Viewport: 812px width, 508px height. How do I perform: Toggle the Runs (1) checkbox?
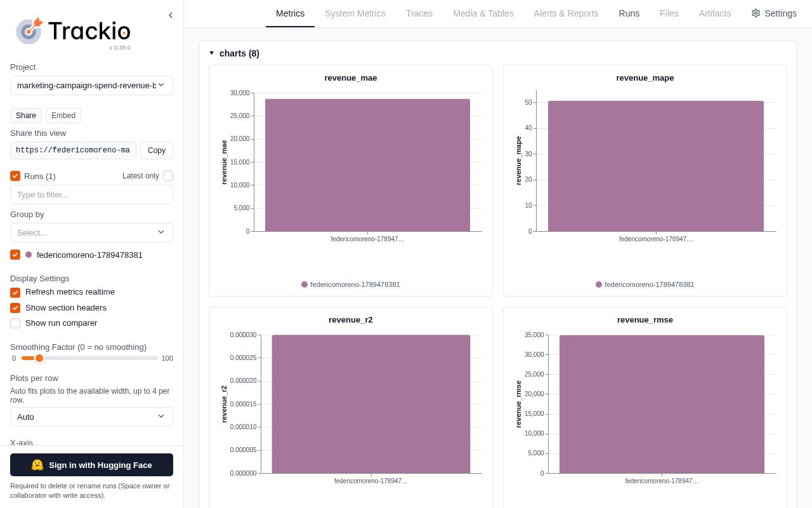click(15, 176)
